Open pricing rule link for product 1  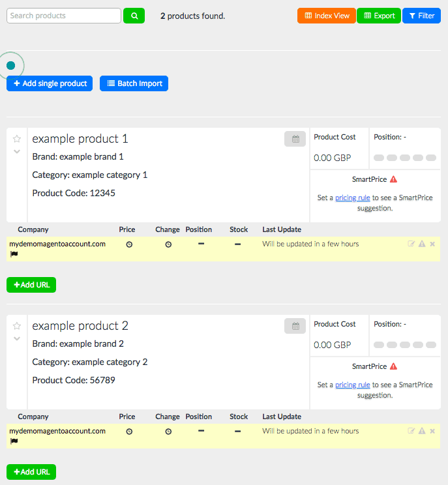click(x=352, y=198)
